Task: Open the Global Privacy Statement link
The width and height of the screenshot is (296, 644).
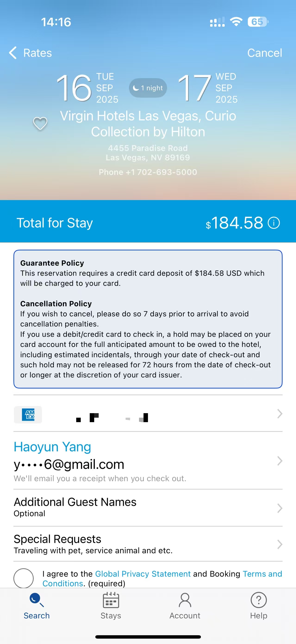Action: coord(143,574)
